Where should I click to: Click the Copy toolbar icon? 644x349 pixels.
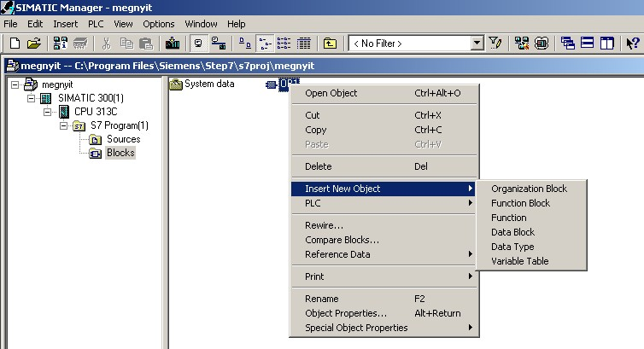(126, 43)
